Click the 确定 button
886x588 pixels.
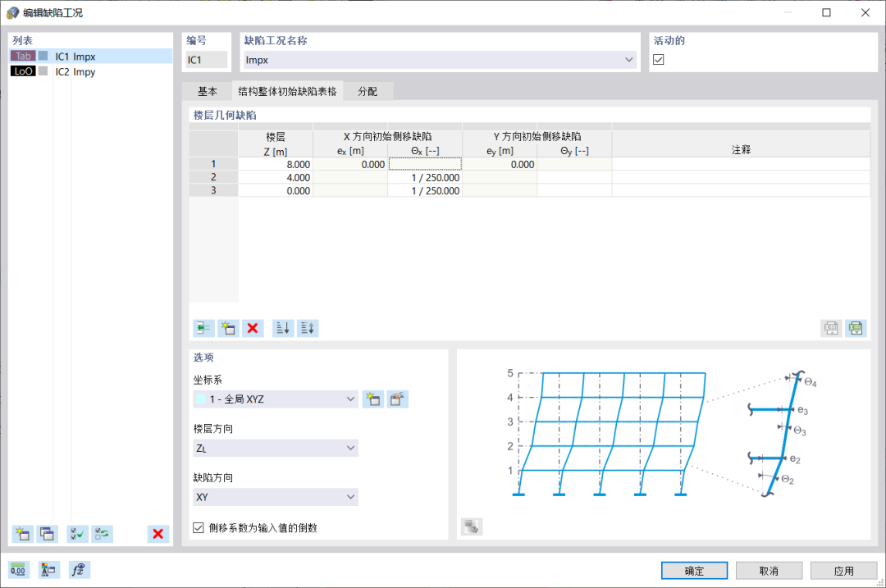point(694,571)
